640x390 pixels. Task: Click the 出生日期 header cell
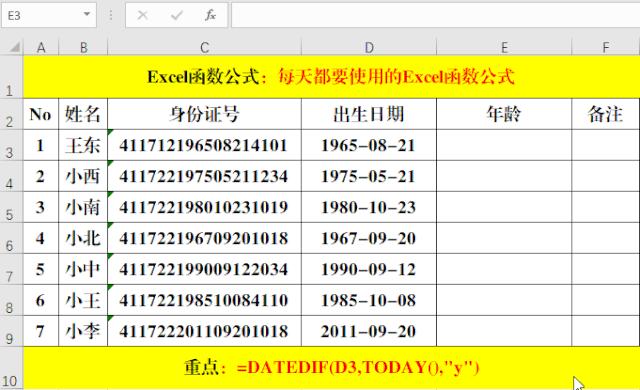point(369,114)
